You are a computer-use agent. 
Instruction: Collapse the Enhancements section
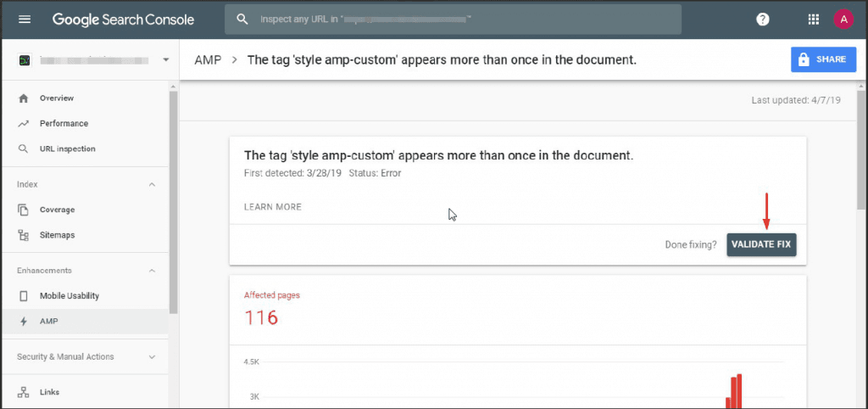(x=153, y=271)
